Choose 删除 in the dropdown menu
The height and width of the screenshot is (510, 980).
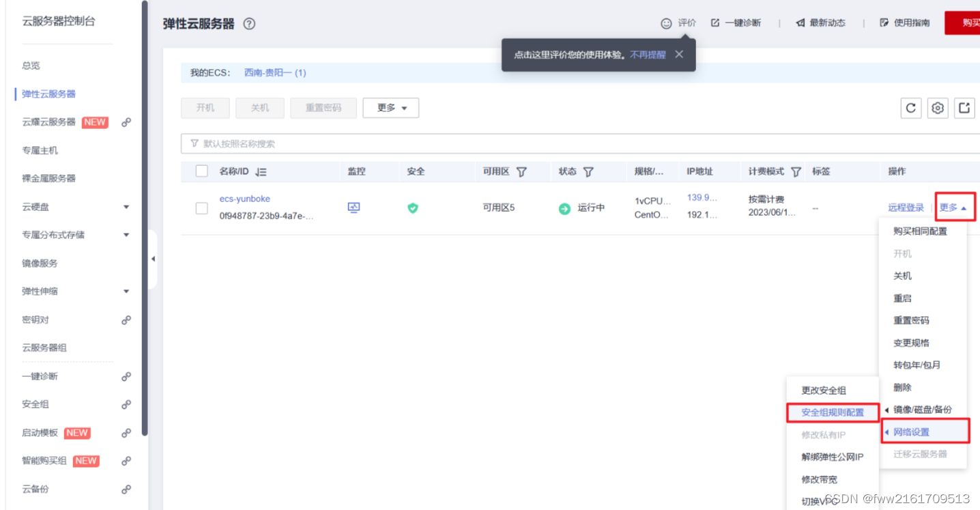(903, 387)
